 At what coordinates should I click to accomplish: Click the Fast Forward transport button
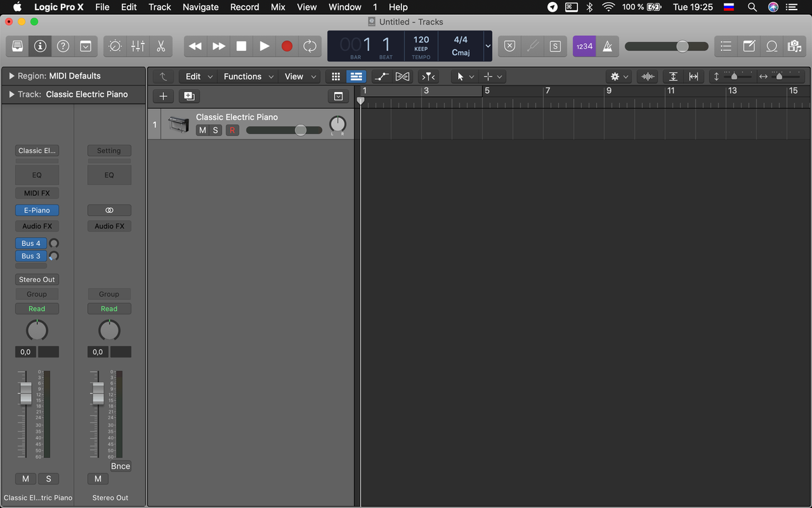pyautogui.click(x=219, y=46)
